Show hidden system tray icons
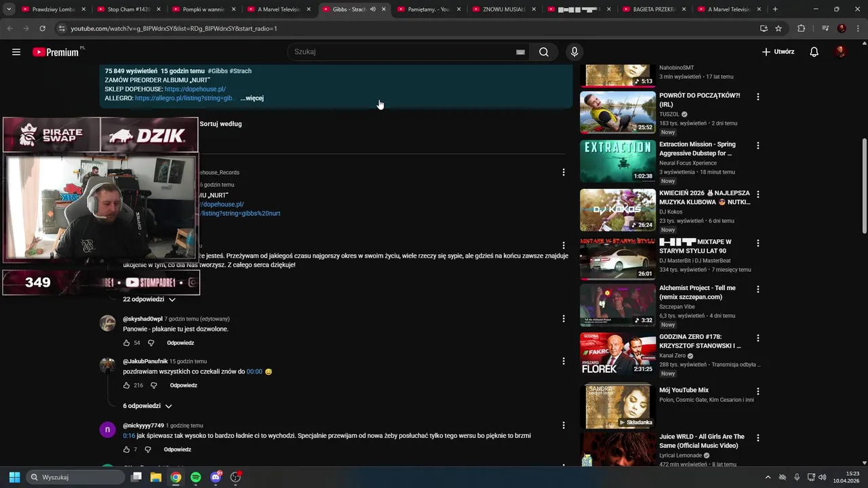This screenshot has width=868, height=488. 768,477
